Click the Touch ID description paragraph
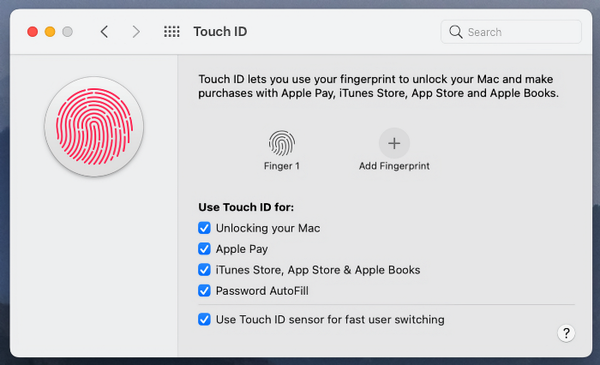Viewport: 600px width, 365px height. coord(378,86)
